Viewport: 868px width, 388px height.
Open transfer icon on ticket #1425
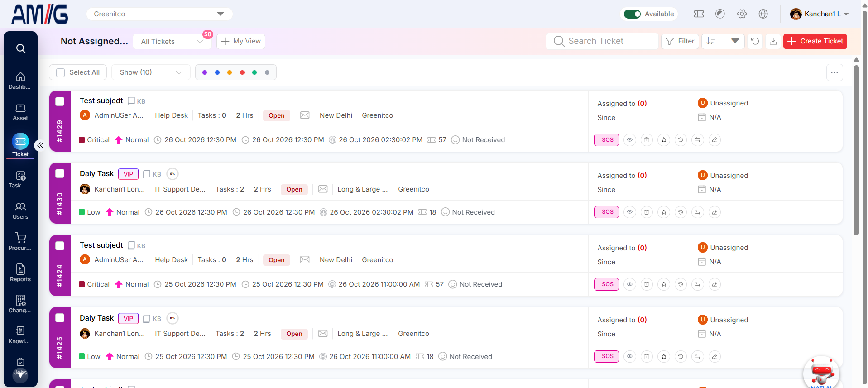(x=698, y=357)
